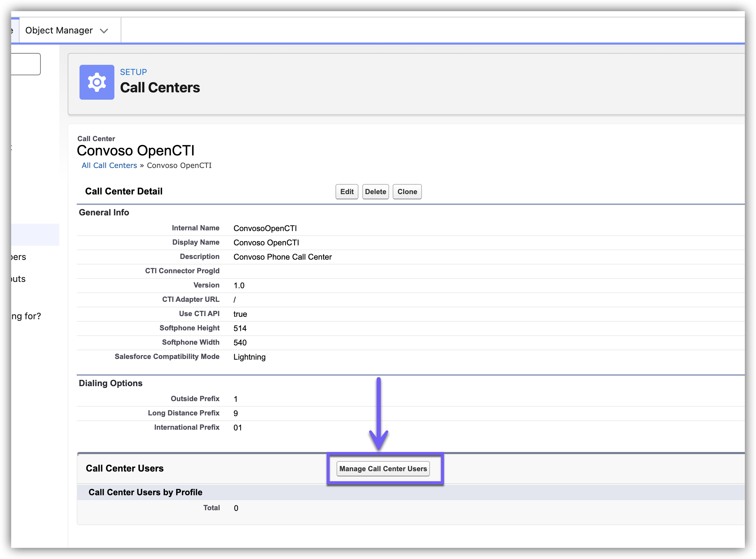This screenshot has width=756, height=559.
Task: Click the sidebar item ending in "uts"
Action: pos(18,279)
